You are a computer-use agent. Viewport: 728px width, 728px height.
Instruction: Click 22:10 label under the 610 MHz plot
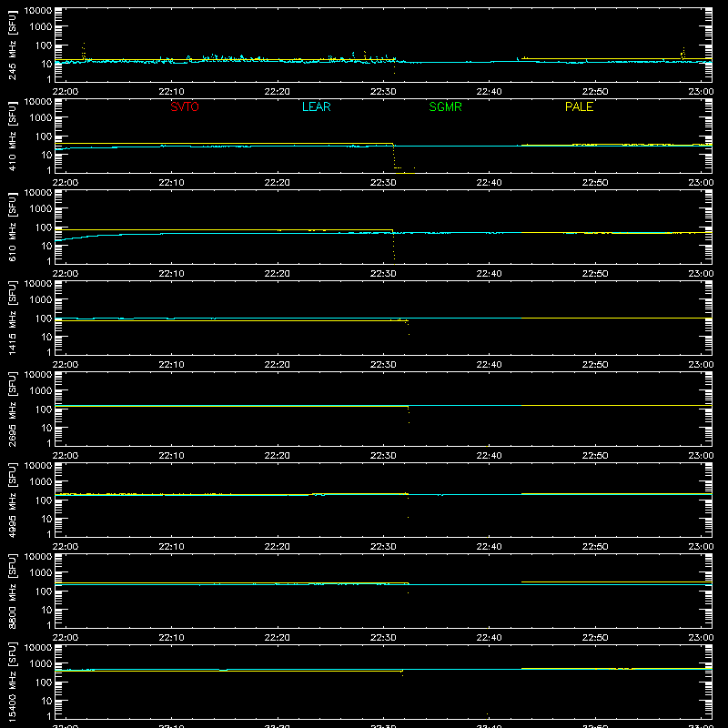pos(171,274)
